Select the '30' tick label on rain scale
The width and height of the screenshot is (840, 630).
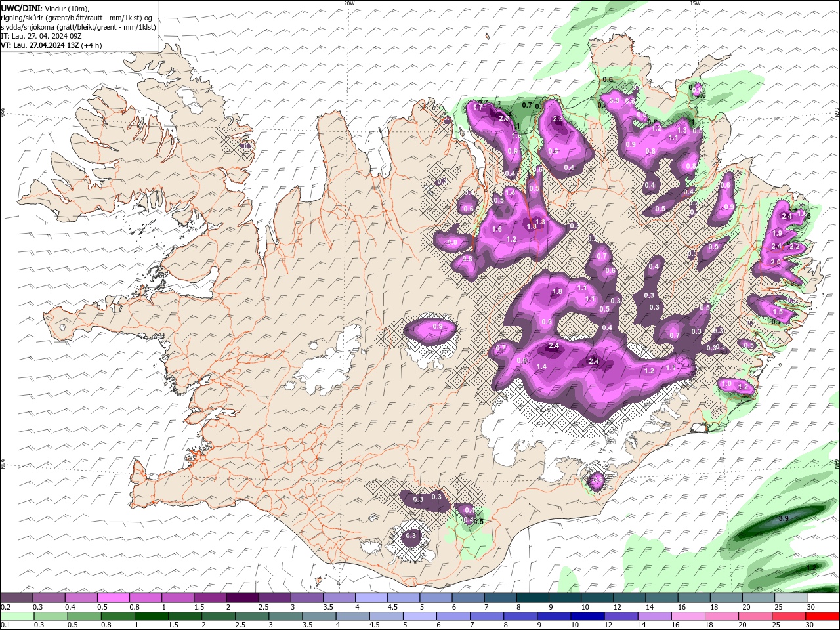[811, 625]
